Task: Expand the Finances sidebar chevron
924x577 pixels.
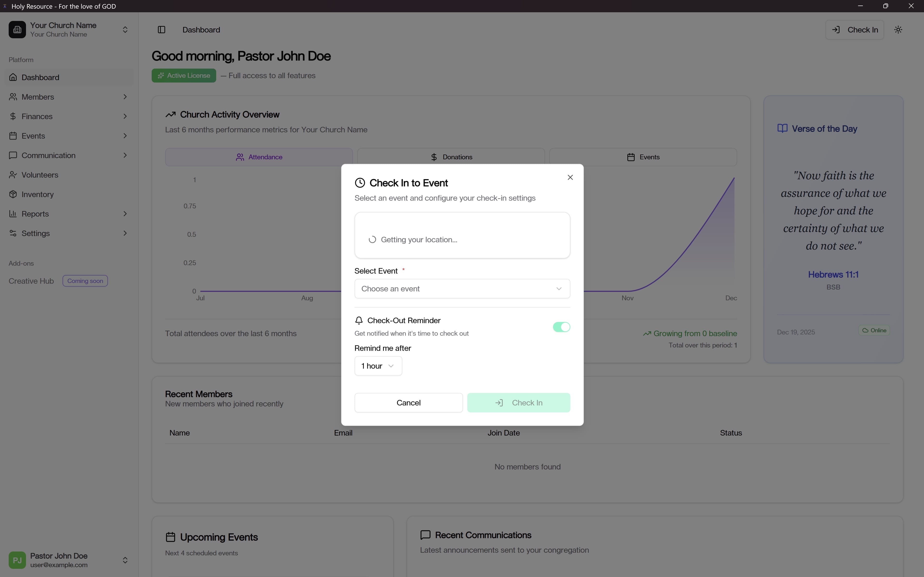Action: (125, 116)
